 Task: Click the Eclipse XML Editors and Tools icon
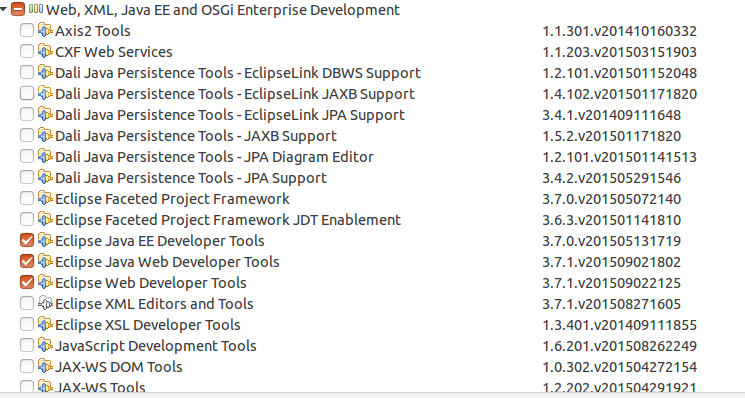click(x=45, y=303)
